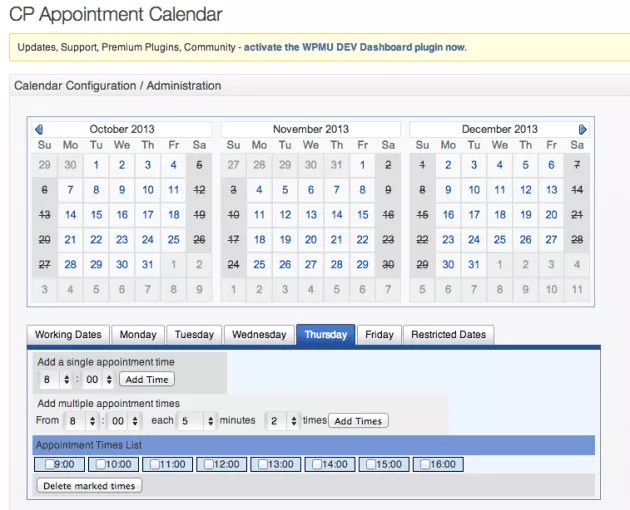
Task: Click the October 2013 month header
Action: [x=122, y=129]
